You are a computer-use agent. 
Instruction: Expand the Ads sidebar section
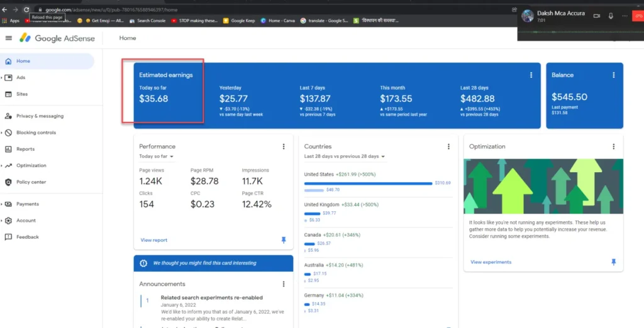coord(21,78)
